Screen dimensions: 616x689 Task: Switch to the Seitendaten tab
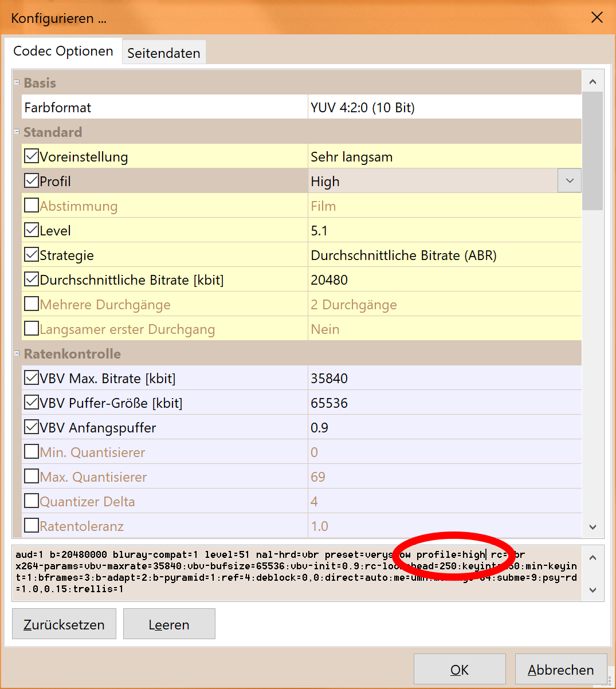pos(163,53)
